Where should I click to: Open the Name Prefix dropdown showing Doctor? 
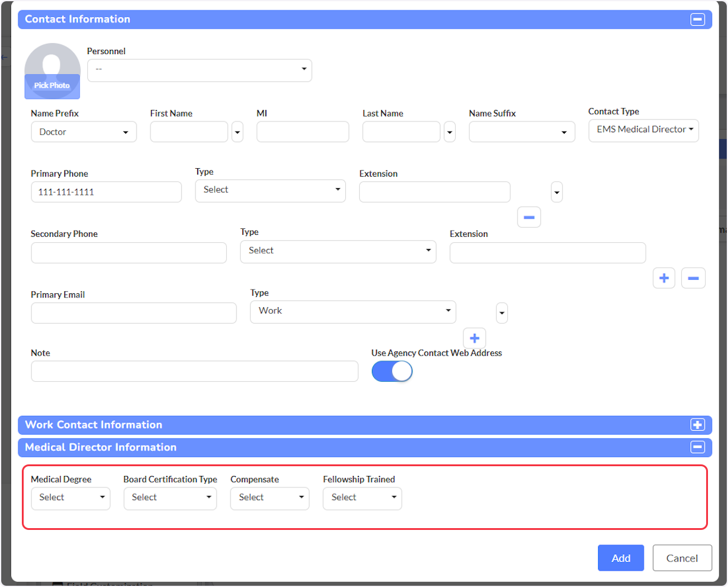click(x=84, y=132)
